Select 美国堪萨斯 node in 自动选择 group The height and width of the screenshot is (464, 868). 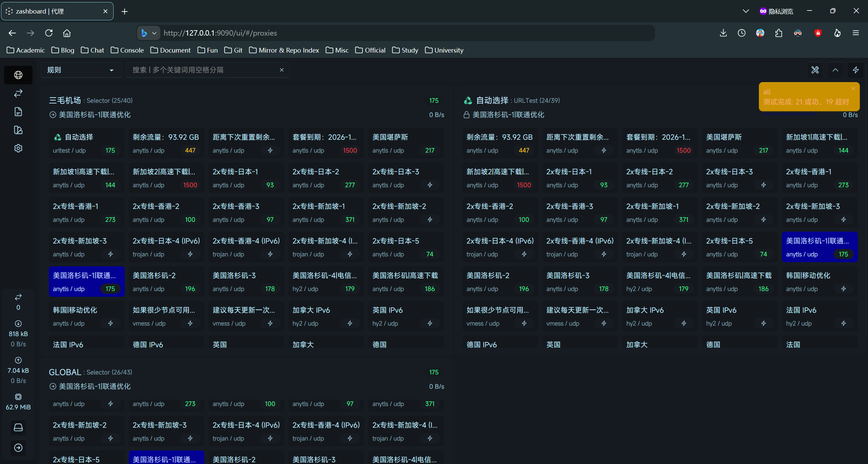click(740, 143)
